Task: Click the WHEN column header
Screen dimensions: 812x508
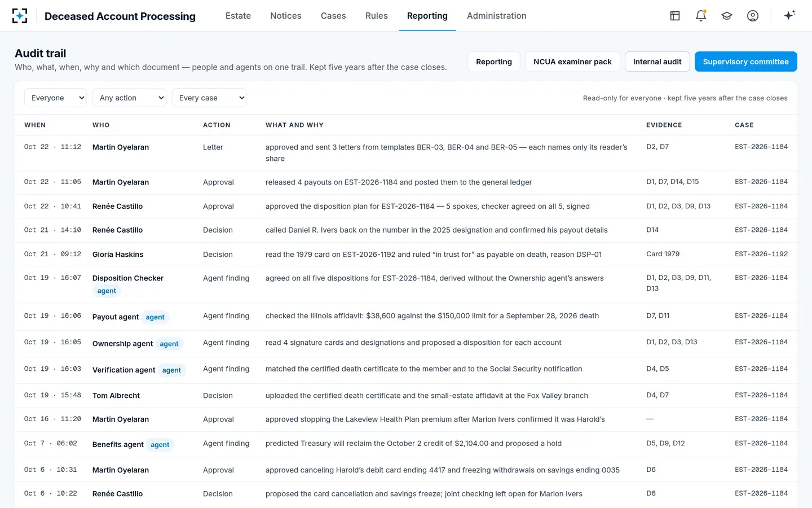Action: pos(35,125)
